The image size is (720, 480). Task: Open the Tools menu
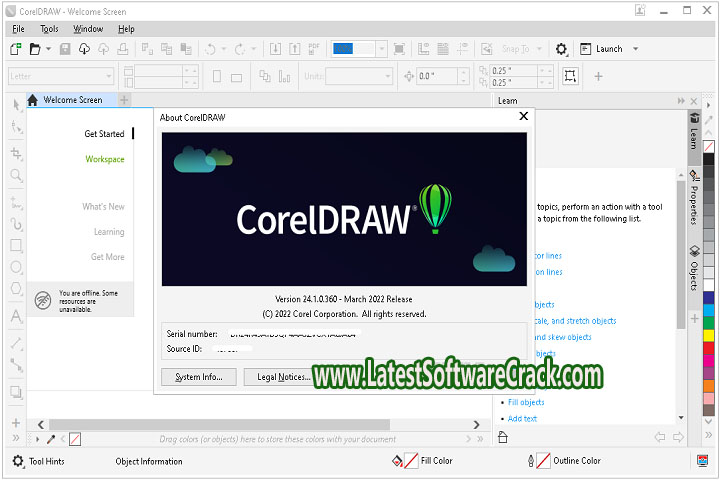49,29
